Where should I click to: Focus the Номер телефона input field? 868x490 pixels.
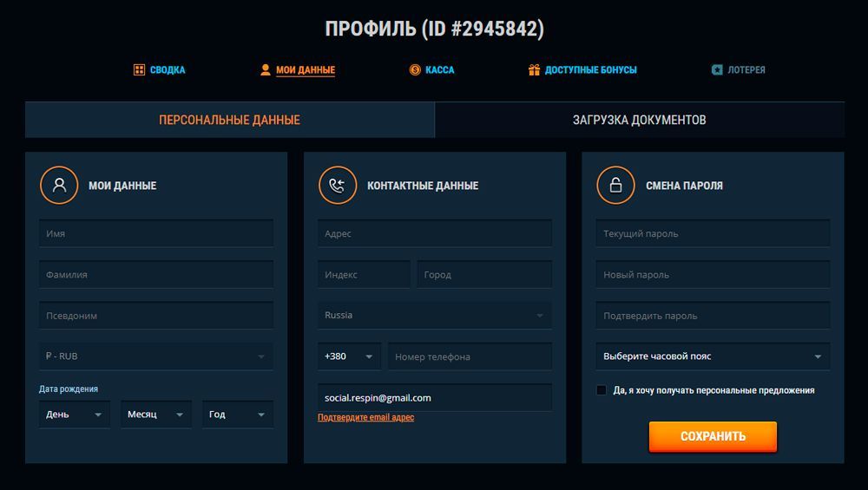coord(470,356)
